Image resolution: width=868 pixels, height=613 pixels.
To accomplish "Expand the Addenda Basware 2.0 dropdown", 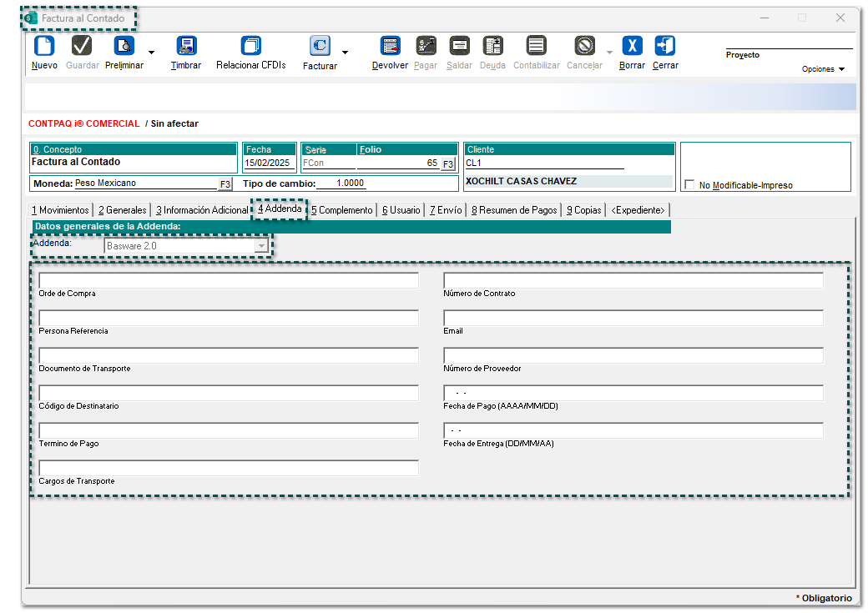I will pos(261,246).
